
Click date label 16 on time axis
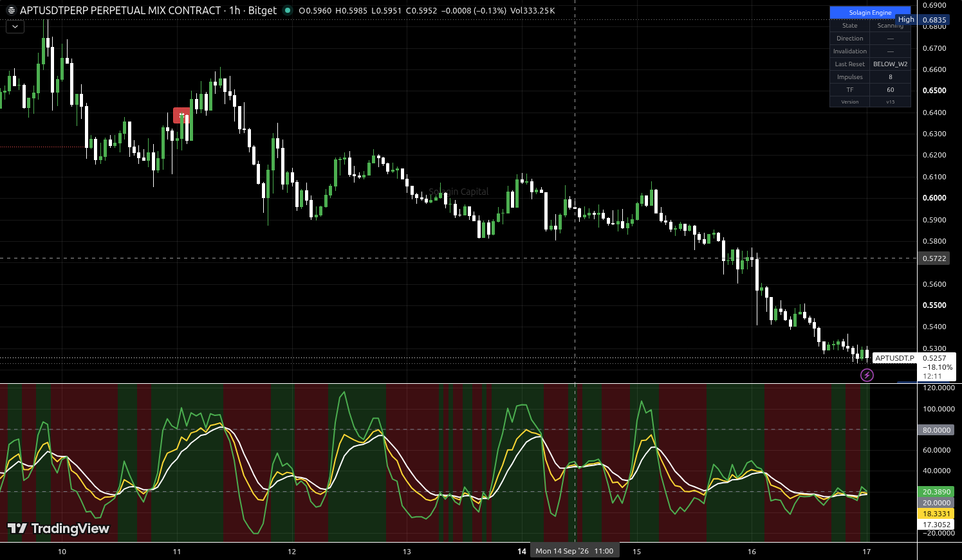752,551
